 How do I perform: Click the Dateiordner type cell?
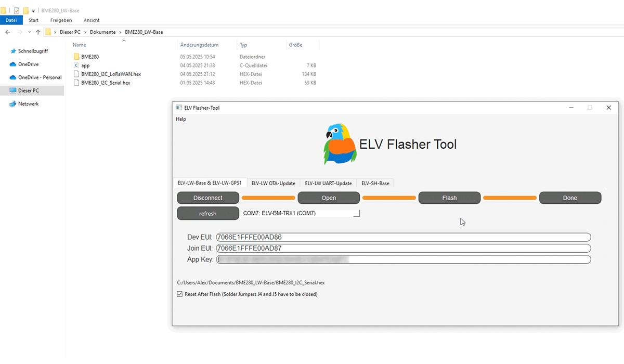point(253,57)
